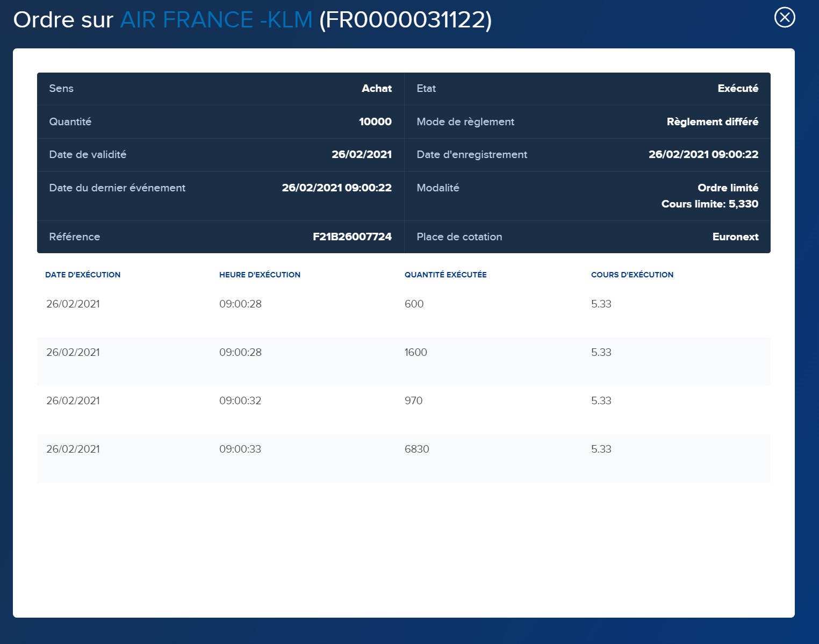
Task: Click the execution time 09:00:32 cell
Action: [240, 400]
